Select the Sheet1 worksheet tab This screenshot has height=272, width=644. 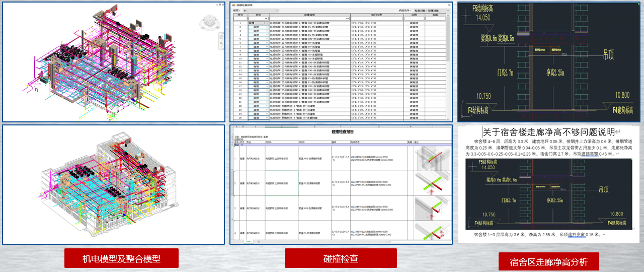point(249,242)
